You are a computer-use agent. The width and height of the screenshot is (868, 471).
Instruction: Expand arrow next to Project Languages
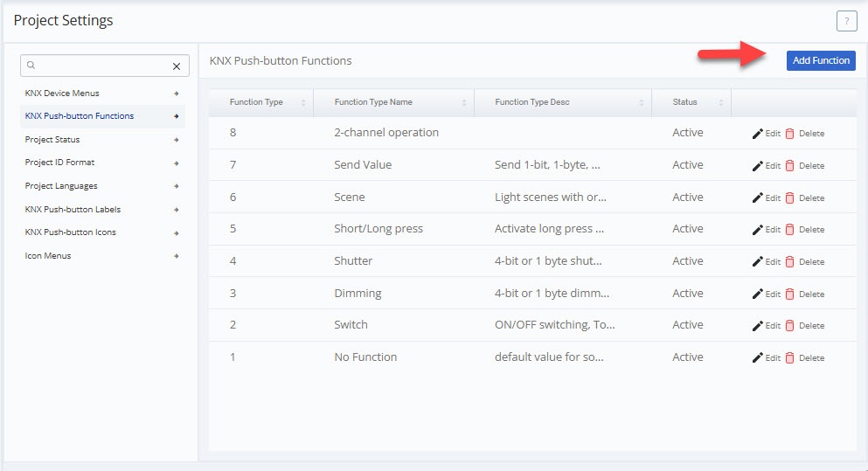[176, 186]
